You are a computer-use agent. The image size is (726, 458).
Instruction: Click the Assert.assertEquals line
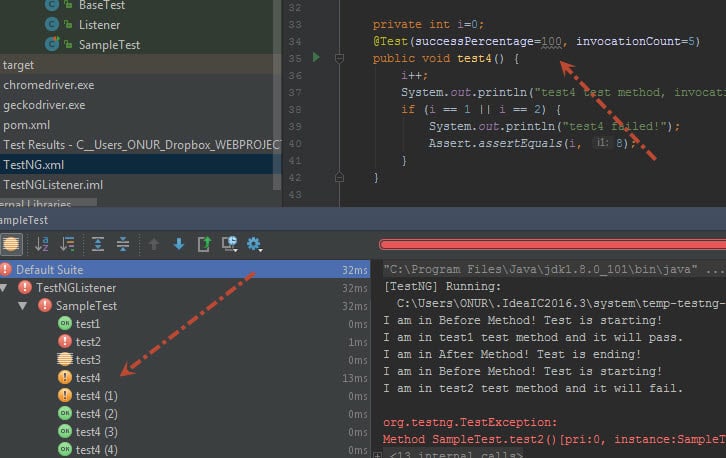(532, 143)
